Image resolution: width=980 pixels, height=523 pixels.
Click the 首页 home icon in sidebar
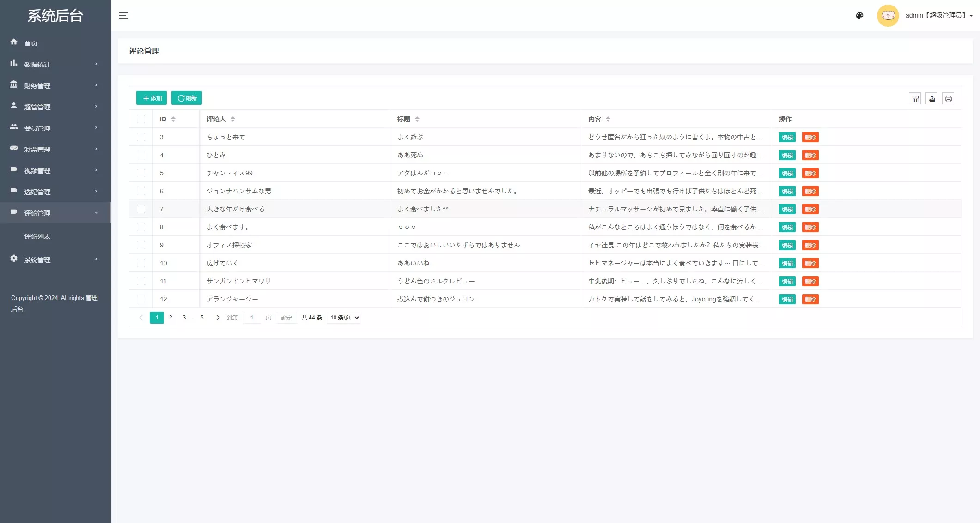point(14,42)
